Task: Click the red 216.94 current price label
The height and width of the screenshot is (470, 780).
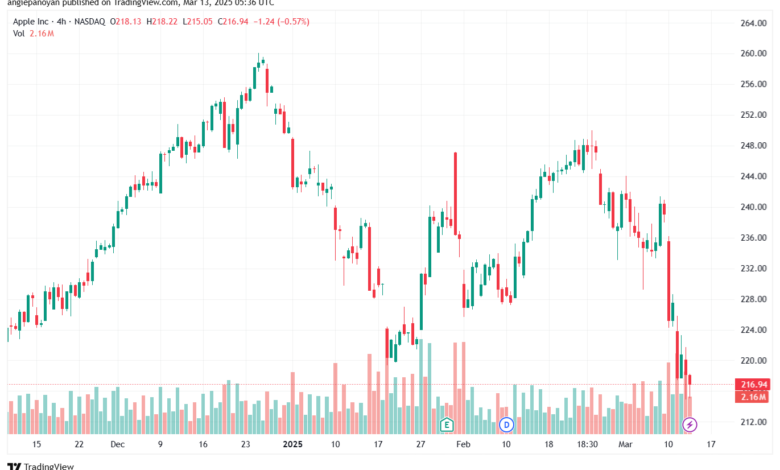Action: tap(753, 384)
